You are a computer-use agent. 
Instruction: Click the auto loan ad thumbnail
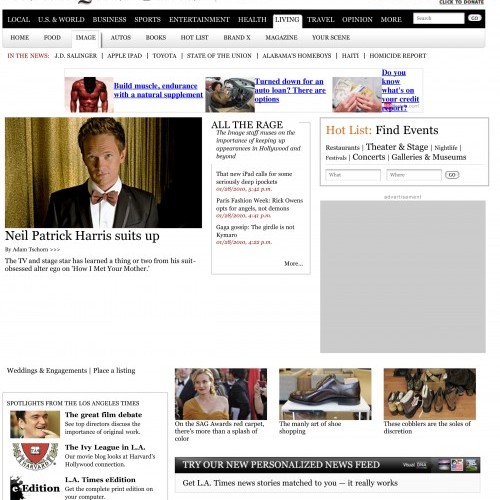[x=230, y=95]
